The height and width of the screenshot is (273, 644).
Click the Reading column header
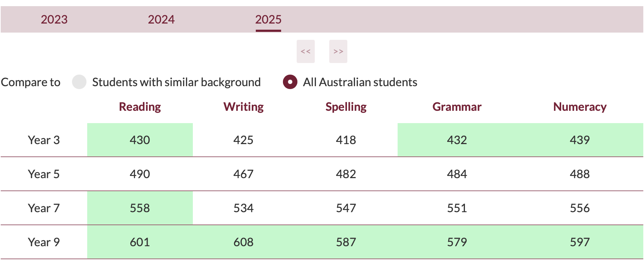[140, 107]
